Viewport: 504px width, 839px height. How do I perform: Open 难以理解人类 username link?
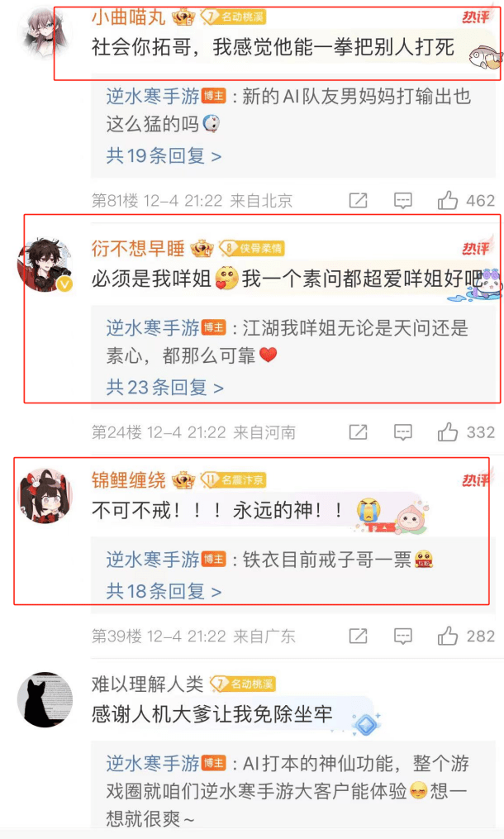point(147,684)
